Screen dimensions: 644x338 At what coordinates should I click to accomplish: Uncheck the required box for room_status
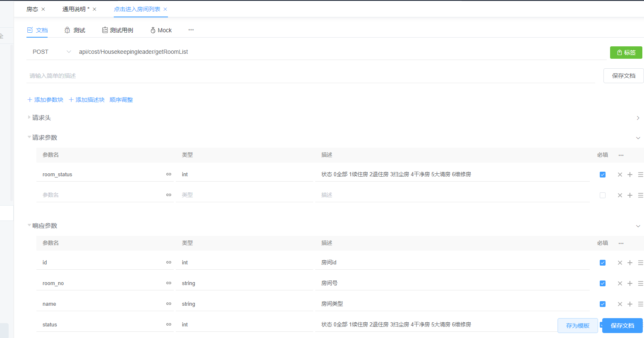pos(603,175)
